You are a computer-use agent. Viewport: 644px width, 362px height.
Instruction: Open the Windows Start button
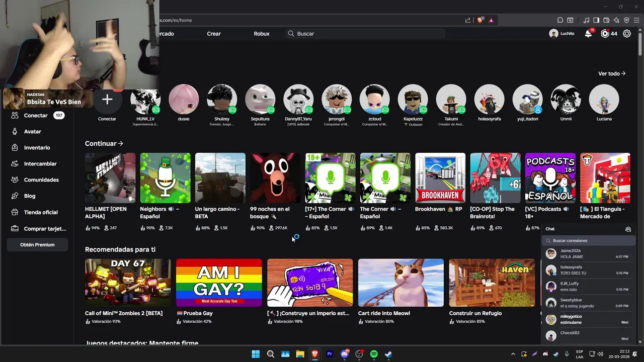click(x=256, y=354)
